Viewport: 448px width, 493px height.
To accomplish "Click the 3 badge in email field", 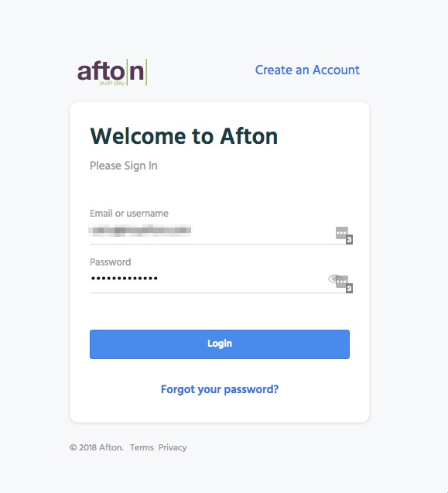I will [x=349, y=240].
